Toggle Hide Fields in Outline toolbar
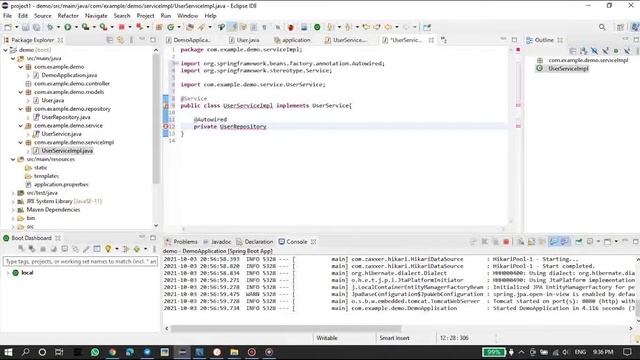The image size is (640, 360). [595, 51]
